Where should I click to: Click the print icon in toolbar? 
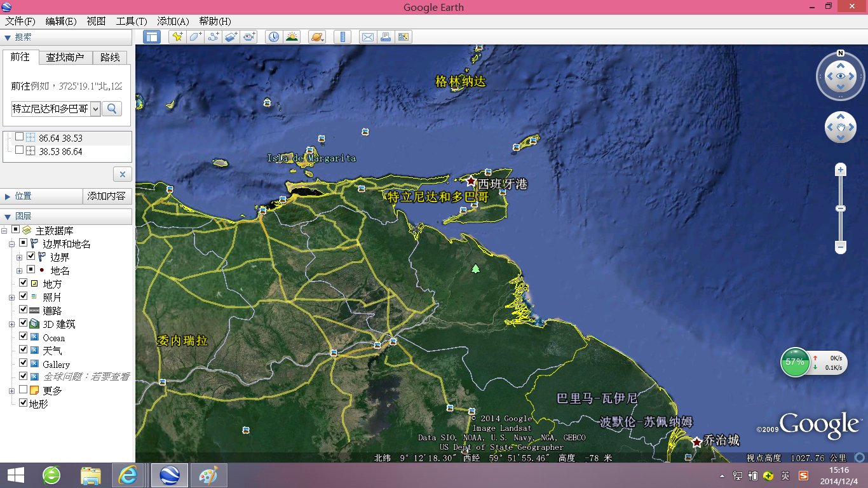[385, 37]
